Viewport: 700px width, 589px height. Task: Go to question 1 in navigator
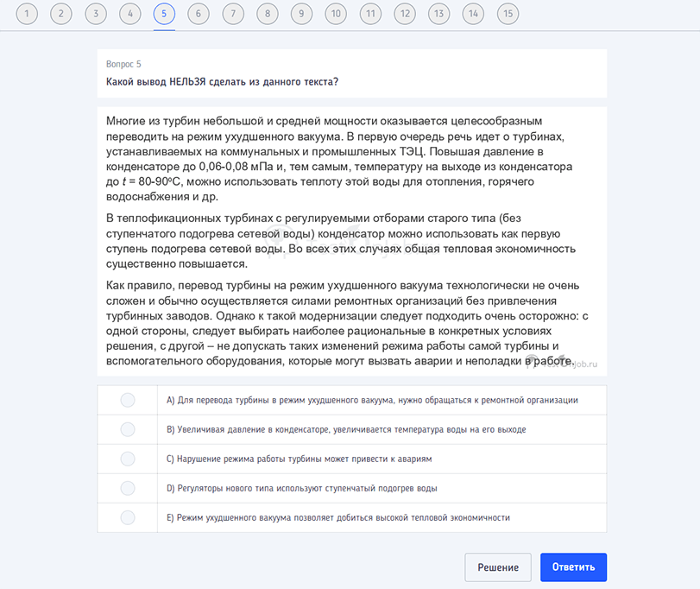coord(27,14)
